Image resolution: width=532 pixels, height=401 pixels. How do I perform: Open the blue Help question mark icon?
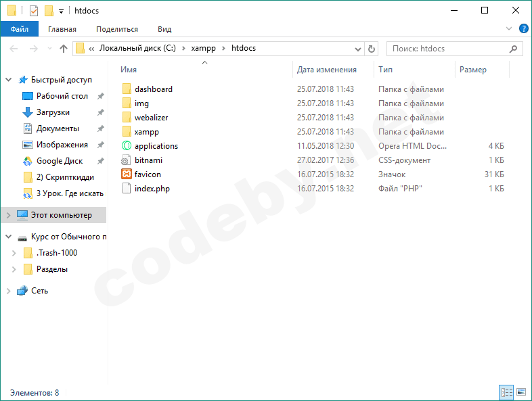tap(523, 28)
